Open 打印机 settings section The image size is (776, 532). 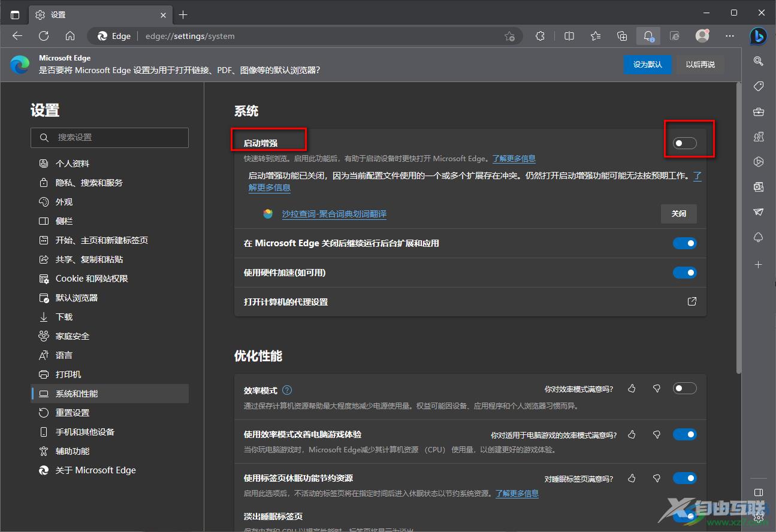coord(110,374)
